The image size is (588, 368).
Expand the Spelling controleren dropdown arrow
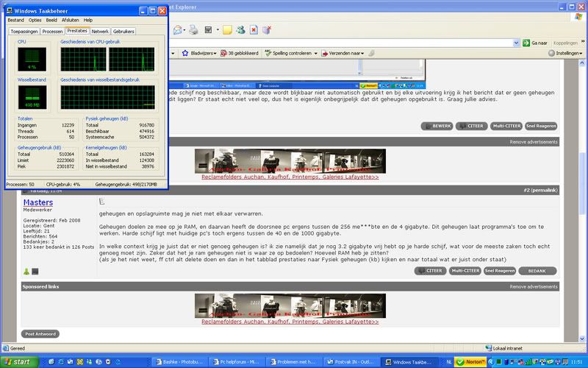pos(316,54)
